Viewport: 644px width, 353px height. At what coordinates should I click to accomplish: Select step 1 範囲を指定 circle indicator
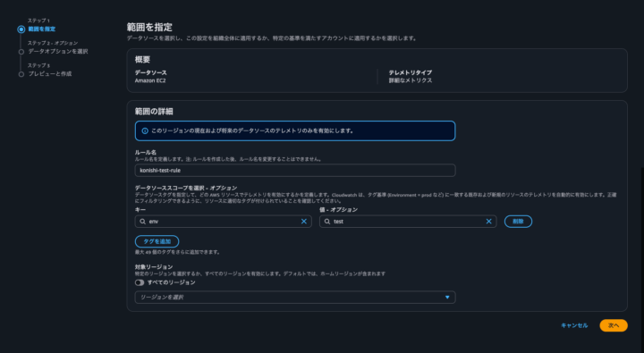21,29
